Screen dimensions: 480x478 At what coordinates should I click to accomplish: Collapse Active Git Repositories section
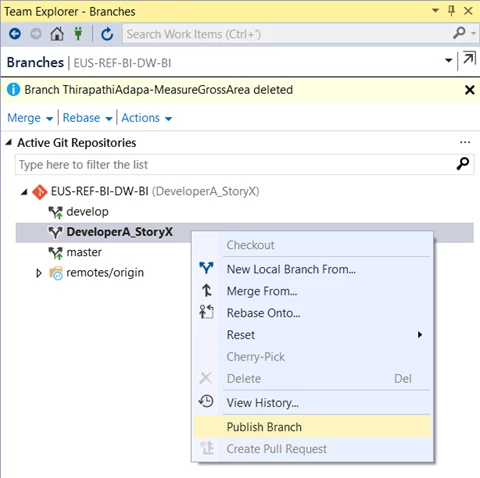[9, 143]
